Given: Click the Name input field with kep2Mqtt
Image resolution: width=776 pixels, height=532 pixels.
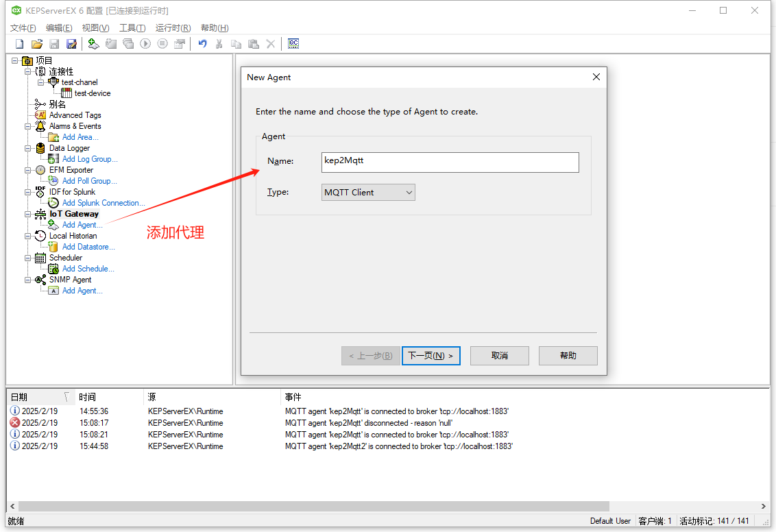Looking at the screenshot, I should [450, 162].
